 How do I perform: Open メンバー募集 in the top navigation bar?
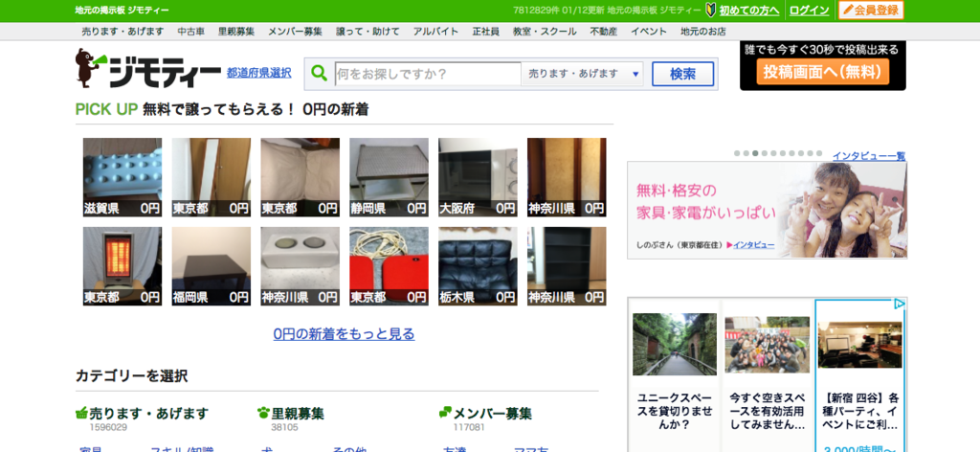pyautogui.click(x=295, y=32)
